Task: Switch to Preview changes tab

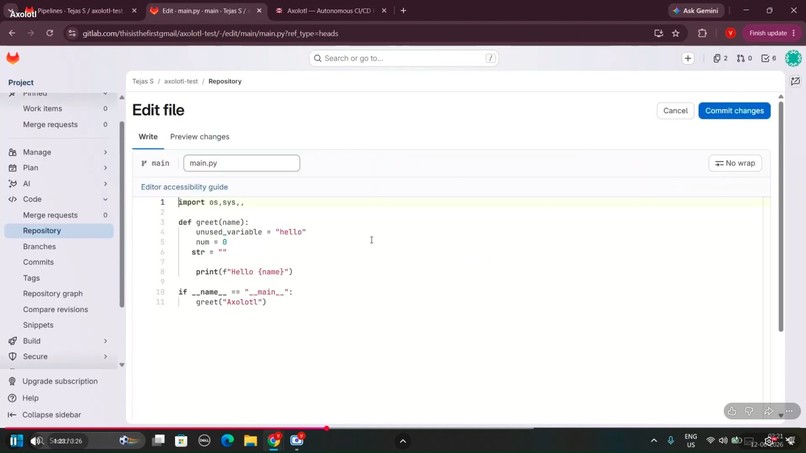Action: point(199,137)
